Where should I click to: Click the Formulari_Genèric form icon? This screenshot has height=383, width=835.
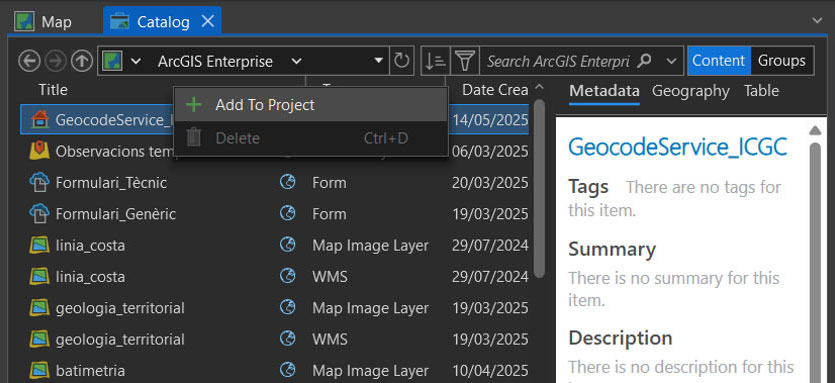[39, 214]
